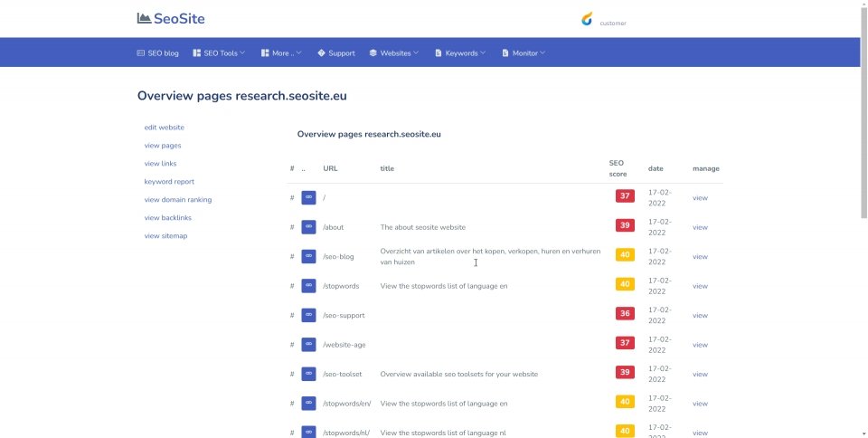Expand the Monitor dropdown menu
The image size is (868, 438).
(x=524, y=53)
